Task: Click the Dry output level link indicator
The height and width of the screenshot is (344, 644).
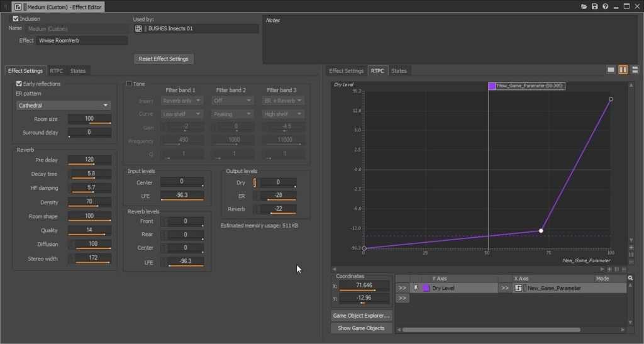Action: coord(255,182)
